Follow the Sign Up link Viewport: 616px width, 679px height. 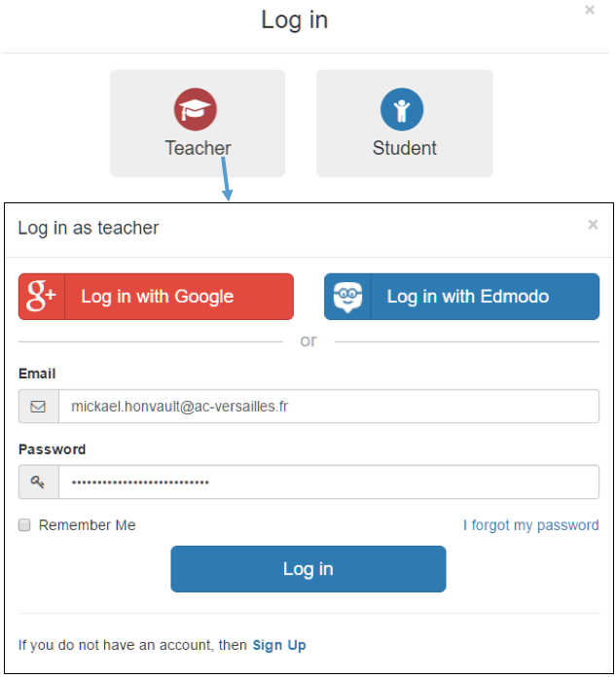click(279, 645)
